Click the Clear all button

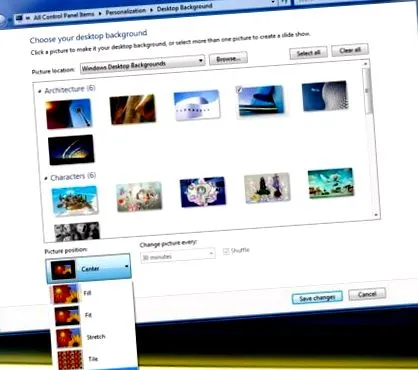tap(350, 50)
